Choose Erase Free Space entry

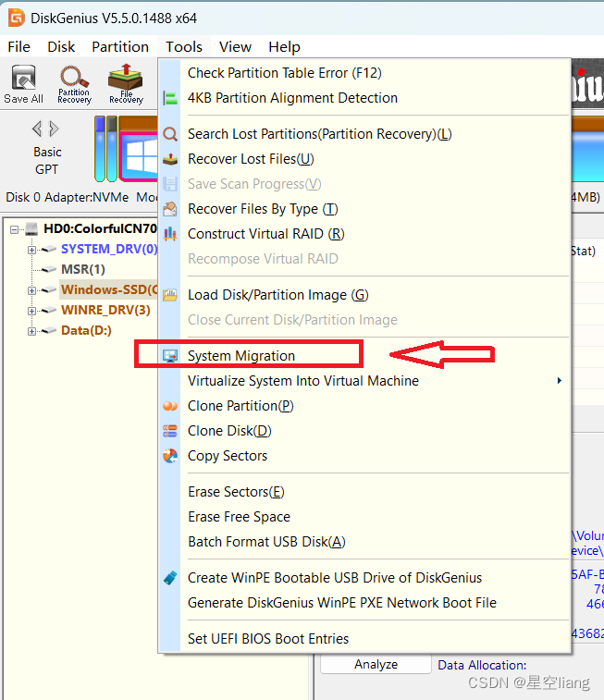tap(364, 517)
